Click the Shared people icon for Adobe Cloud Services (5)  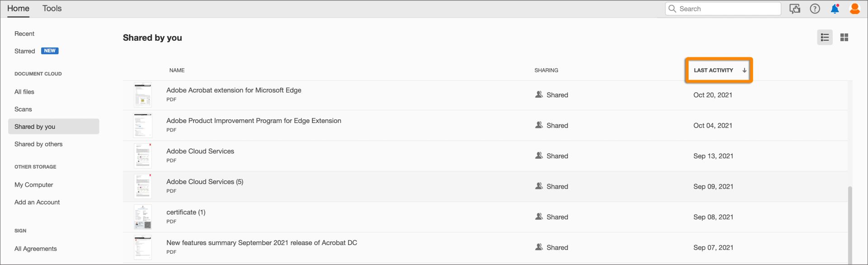pyautogui.click(x=539, y=186)
